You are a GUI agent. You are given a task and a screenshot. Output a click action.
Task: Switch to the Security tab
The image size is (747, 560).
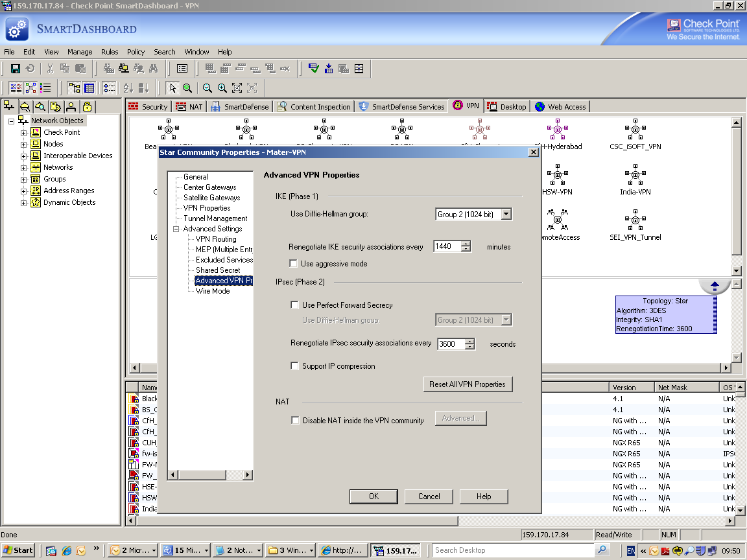pos(148,107)
